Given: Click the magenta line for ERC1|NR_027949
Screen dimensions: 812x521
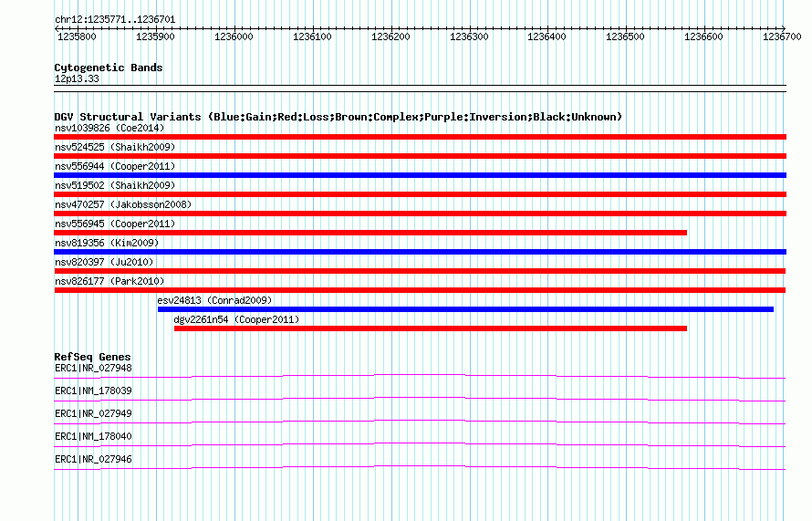Looking at the screenshot, I should (x=420, y=422).
